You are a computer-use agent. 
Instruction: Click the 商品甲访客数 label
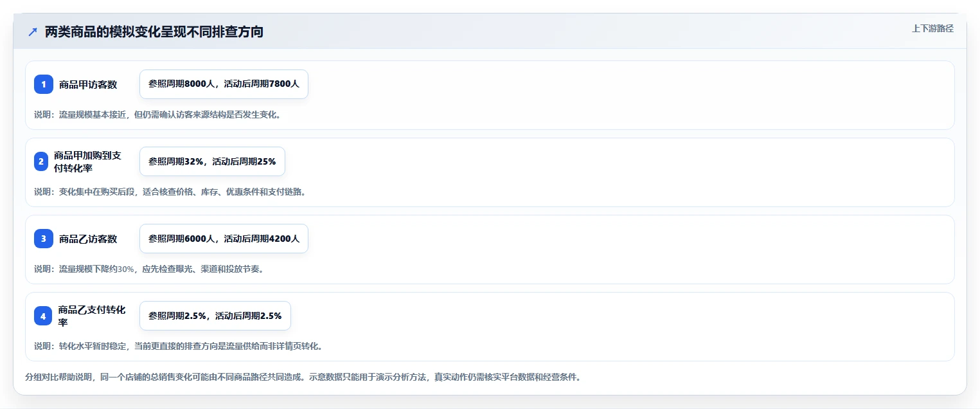[88, 84]
